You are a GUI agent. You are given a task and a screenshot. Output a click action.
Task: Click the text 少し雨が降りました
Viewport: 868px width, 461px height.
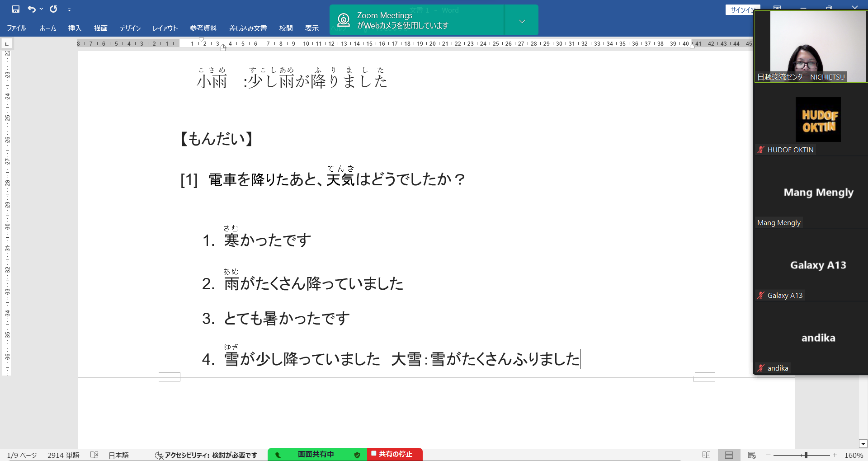[317, 81]
